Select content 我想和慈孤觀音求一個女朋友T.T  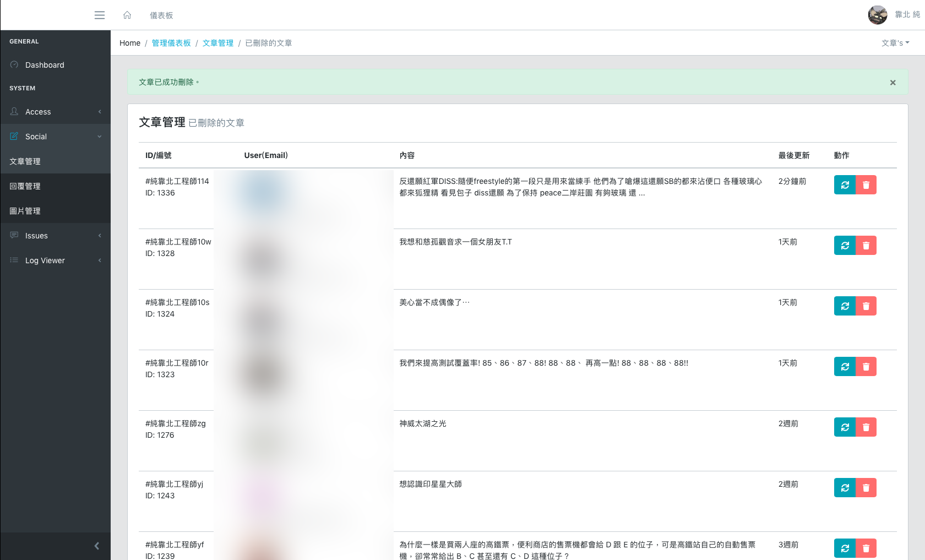coord(455,242)
